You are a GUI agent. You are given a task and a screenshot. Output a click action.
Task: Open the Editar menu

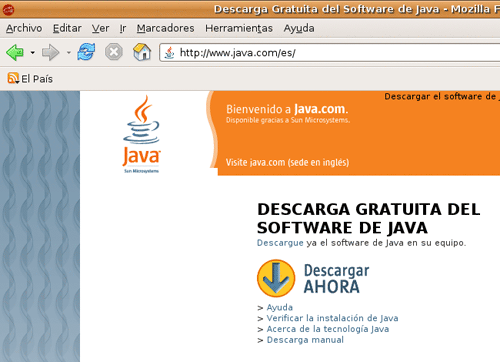(x=67, y=28)
